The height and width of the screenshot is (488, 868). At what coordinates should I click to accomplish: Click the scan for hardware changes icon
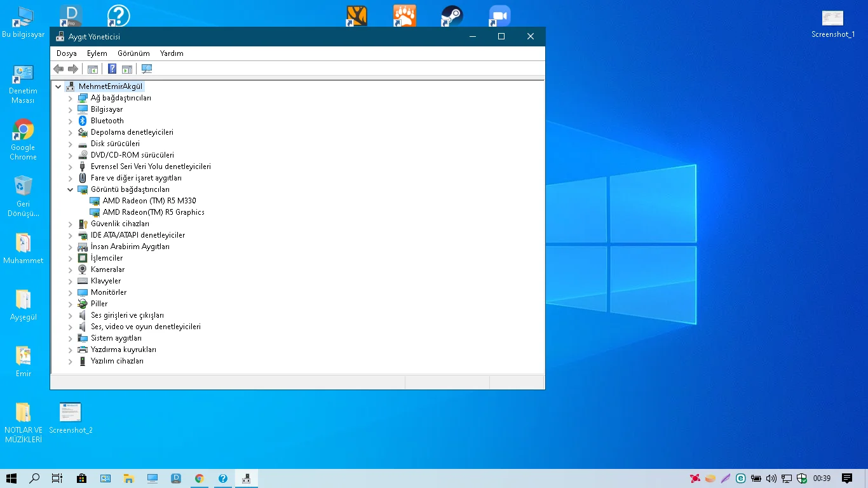(147, 69)
